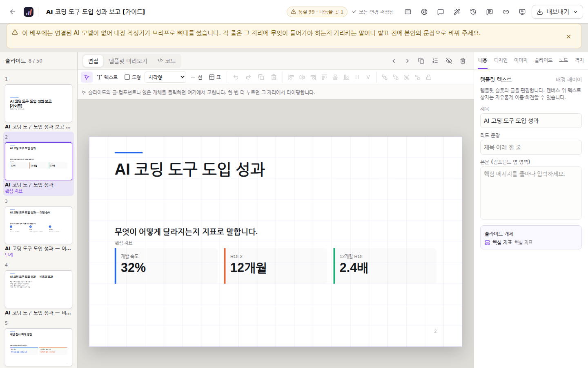Open the app logo home icon

click(x=29, y=12)
